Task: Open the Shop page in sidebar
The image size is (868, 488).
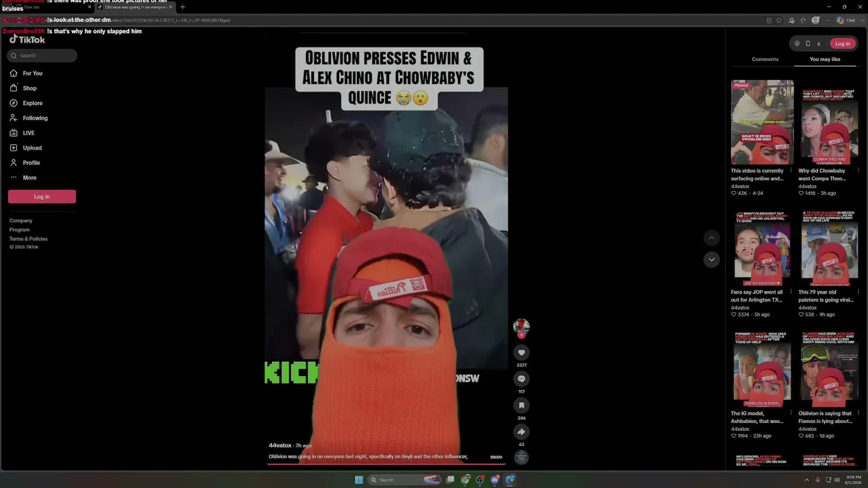Action: [x=24, y=88]
